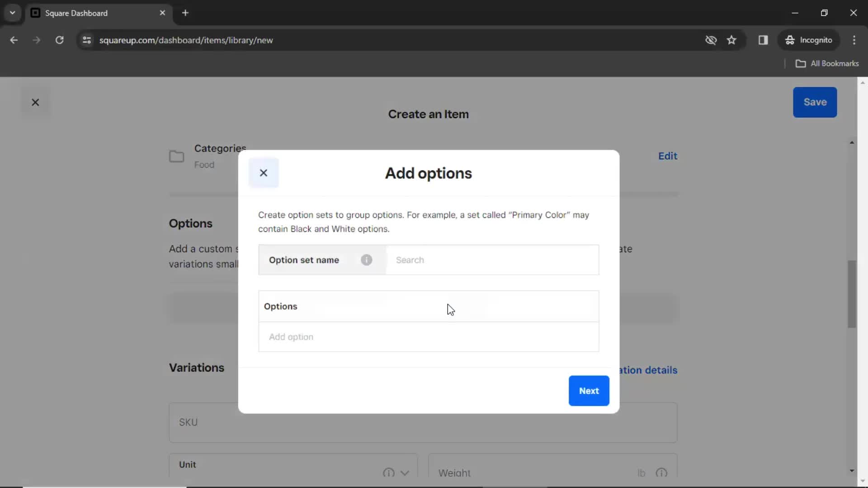The image size is (868, 488).
Task: Click the address bar URL
Action: coord(186,40)
